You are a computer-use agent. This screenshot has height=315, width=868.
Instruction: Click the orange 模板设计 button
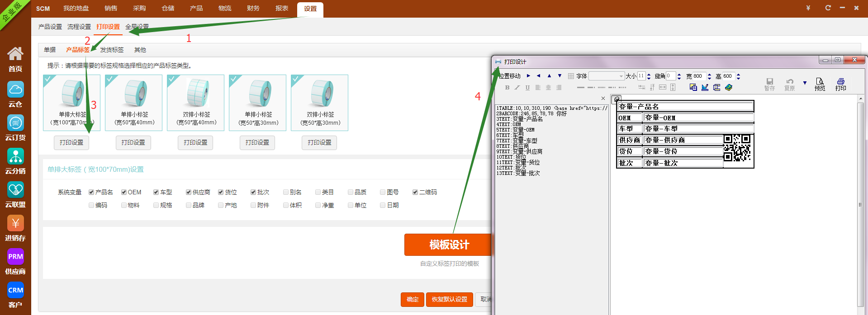[449, 244]
